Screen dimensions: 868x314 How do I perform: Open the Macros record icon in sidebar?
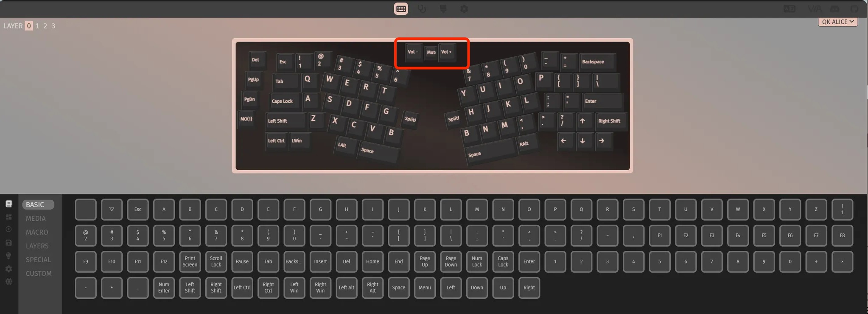pos(8,230)
